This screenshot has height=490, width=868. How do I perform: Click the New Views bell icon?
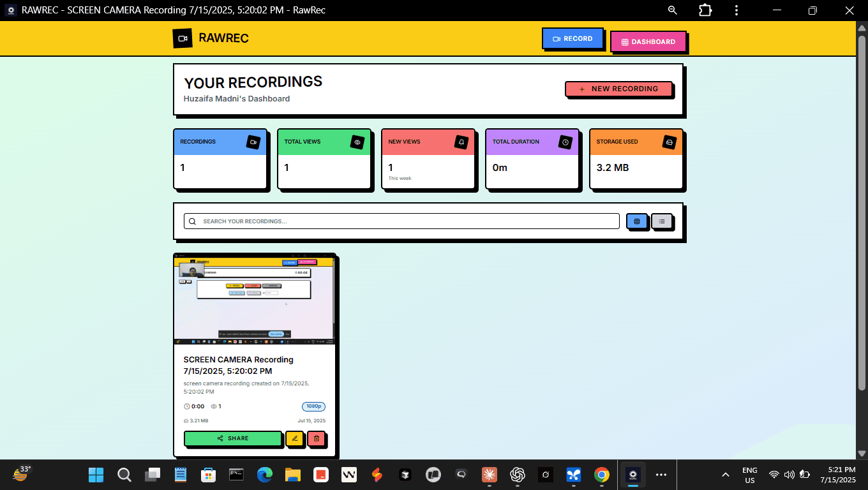pos(461,142)
